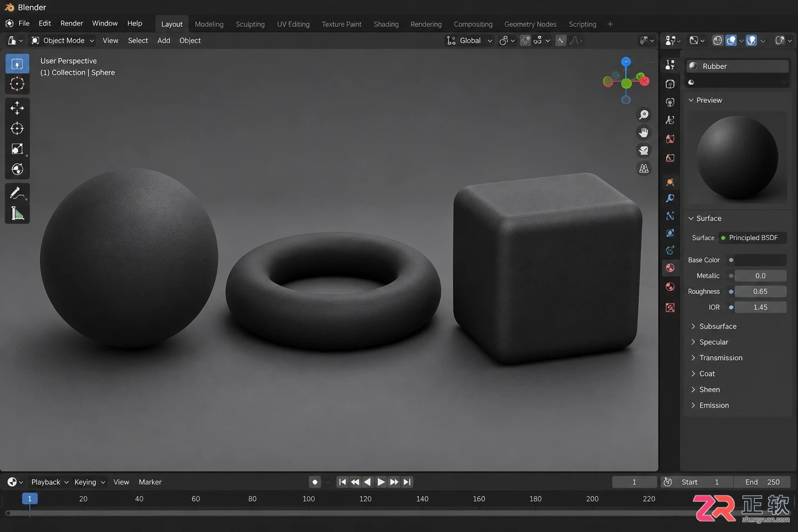The height and width of the screenshot is (532, 798).
Task: Click the material preview sphere thumbnail
Action: (x=737, y=158)
